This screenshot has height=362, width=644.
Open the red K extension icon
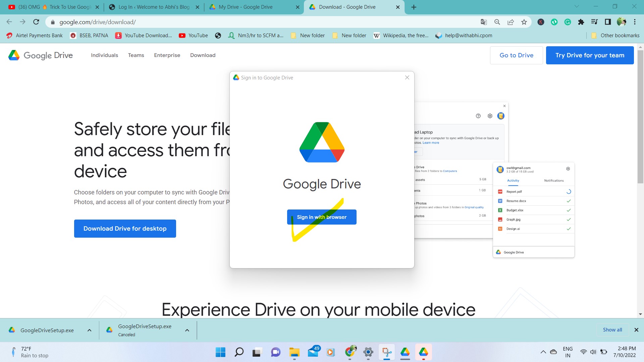click(x=541, y=22)
